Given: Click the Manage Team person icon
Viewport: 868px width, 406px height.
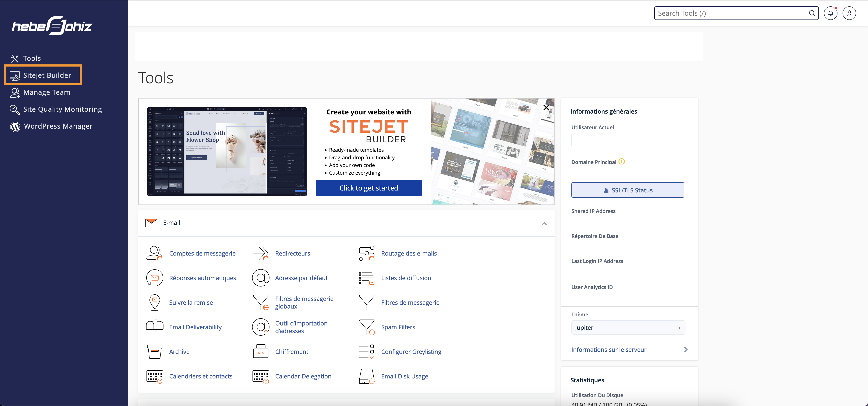Looking at the screenshot, I should [14, 93].
